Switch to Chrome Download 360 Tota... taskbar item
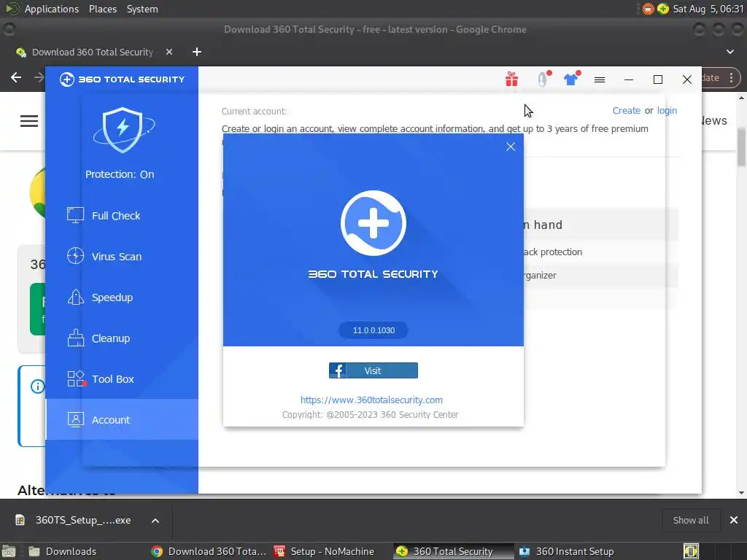 [209, 551]
